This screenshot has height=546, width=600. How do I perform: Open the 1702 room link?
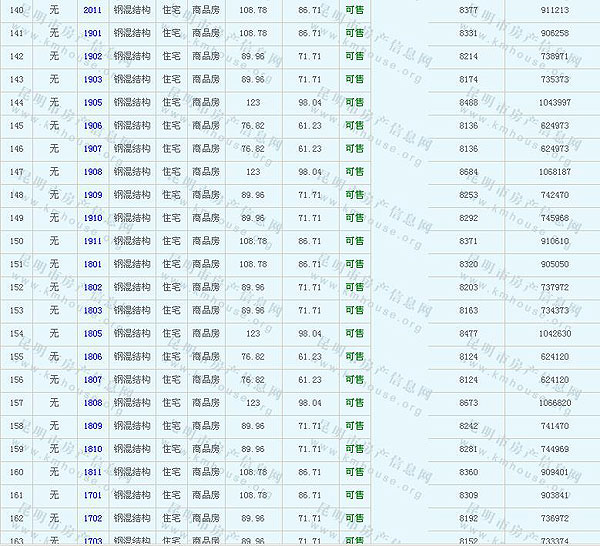[93, 518]
